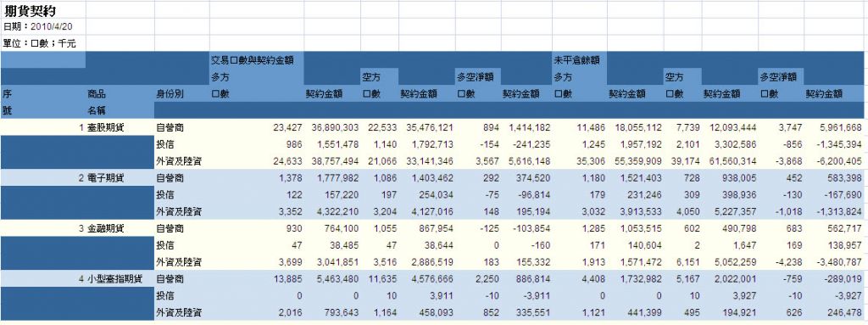Select the negative value -241,235
The image size is (868, 325).
530,145
